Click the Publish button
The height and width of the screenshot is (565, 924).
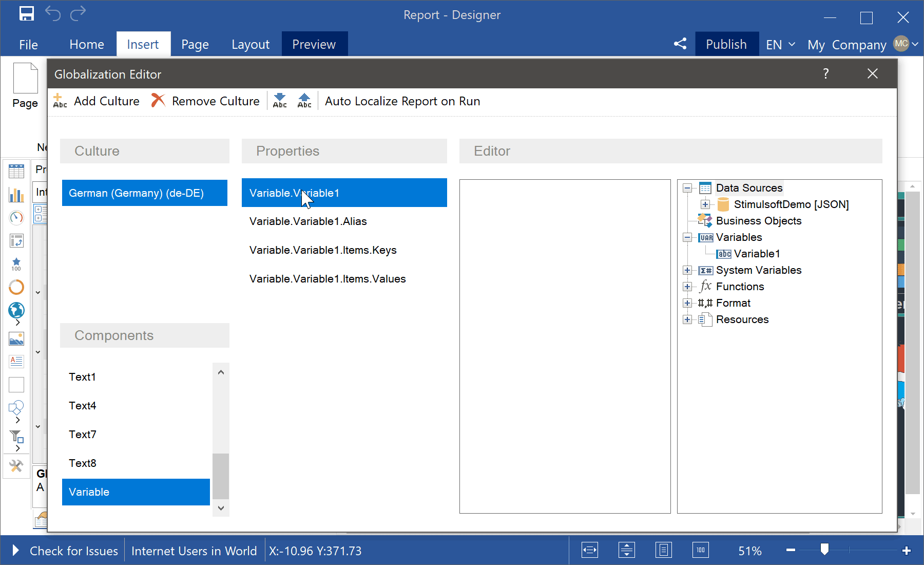coord(726,44)
